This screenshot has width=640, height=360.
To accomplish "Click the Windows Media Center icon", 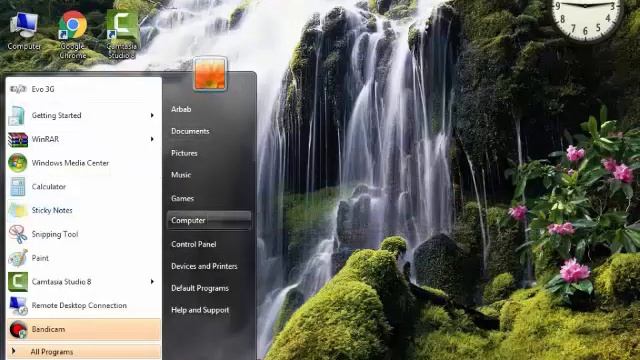I will pos(18,163).
